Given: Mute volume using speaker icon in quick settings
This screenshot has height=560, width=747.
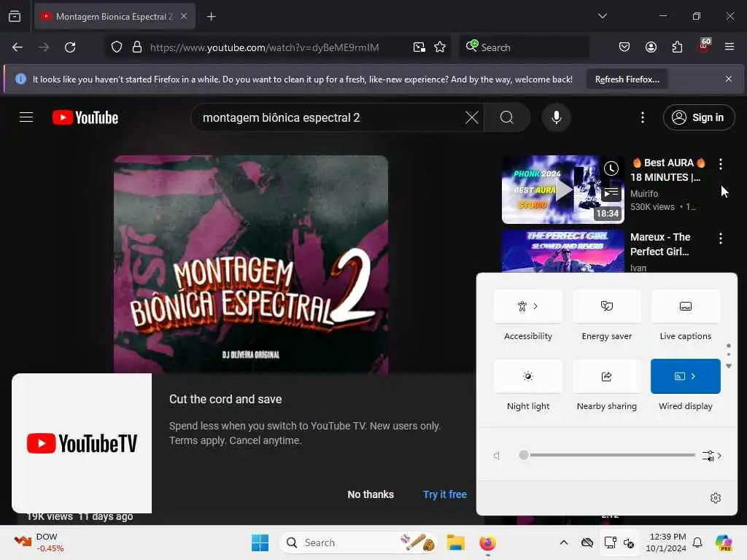Looking at the screenshot, I should (x=497, y=456).
